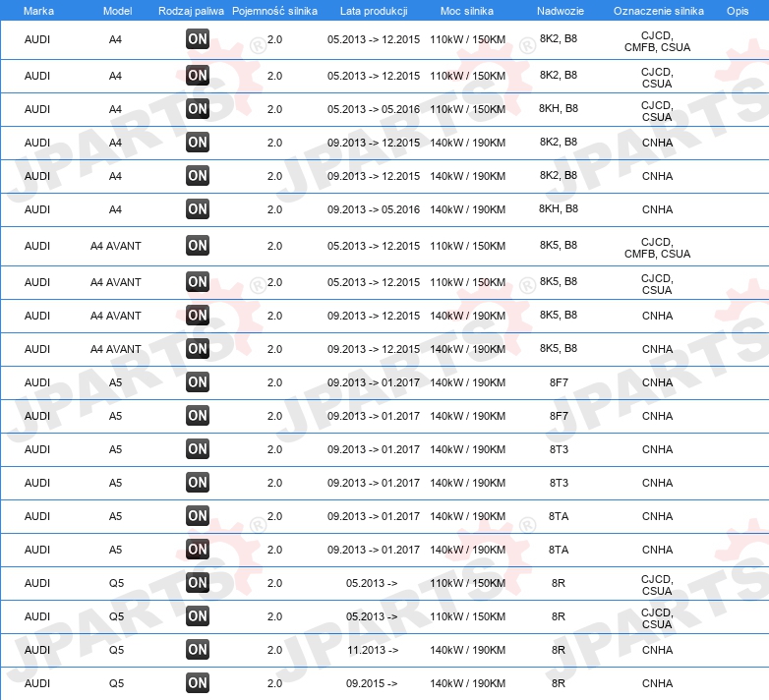The height and width of the screenshot is (700, 769).
Task: Click 'A4 AVANT' in the CJCD, CSUA row
Action: click(116, 283)
